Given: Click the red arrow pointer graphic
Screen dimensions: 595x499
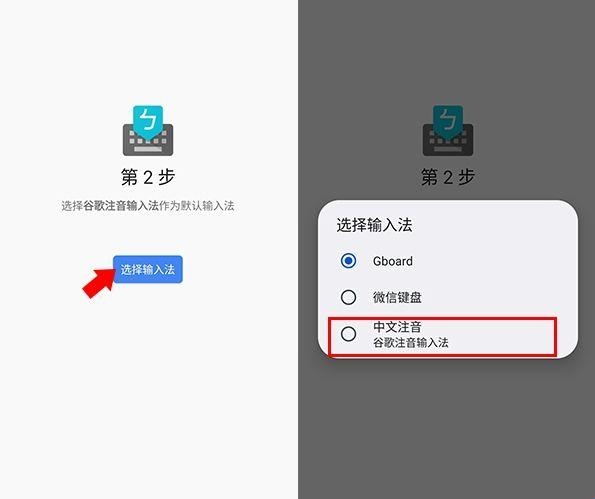Looking at the screenshot, I should [99, 283].
